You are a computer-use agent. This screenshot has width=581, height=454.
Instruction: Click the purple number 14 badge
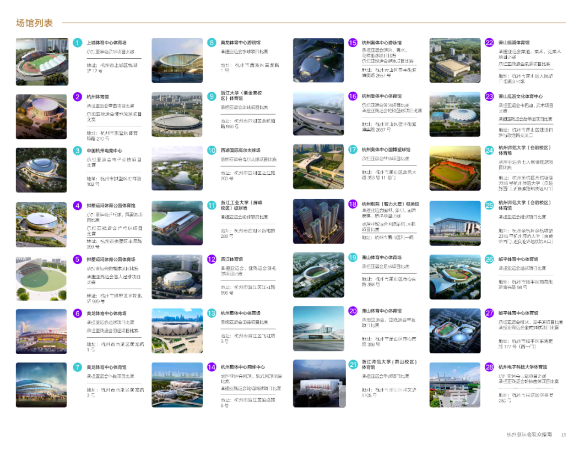coord(212,367)
